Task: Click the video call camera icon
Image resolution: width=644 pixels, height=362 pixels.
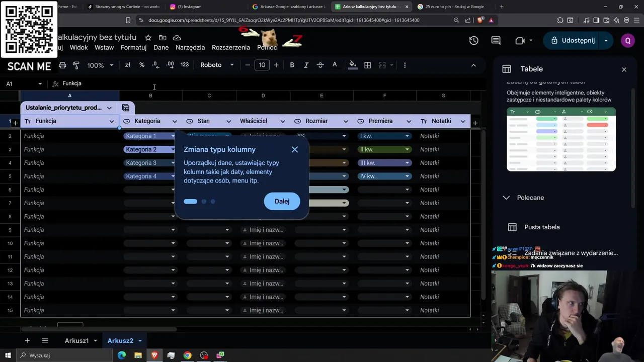Action: point(520,41)
